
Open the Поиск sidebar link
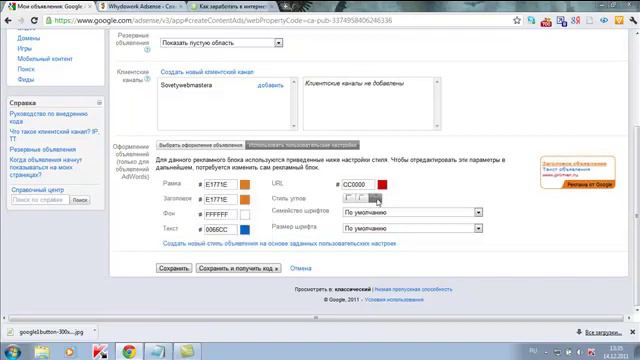pos(26,69)
